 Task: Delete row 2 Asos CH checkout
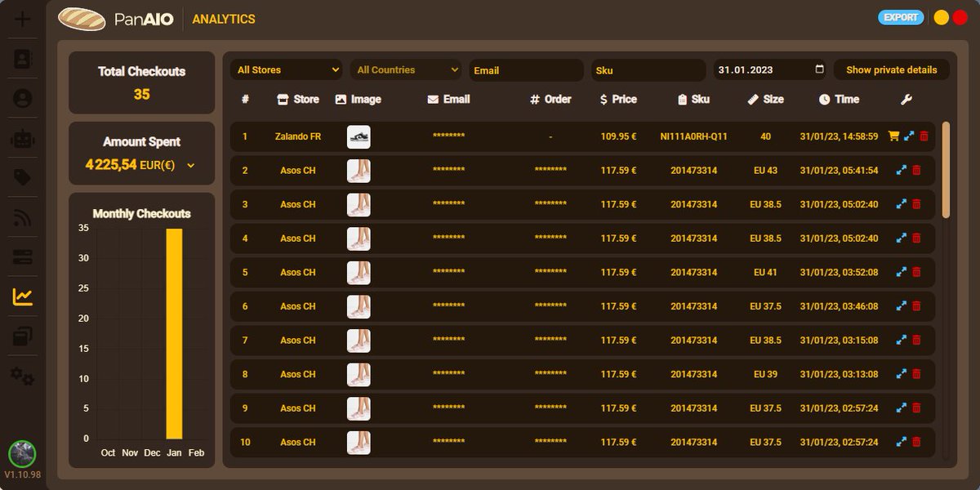click(916, 171)
